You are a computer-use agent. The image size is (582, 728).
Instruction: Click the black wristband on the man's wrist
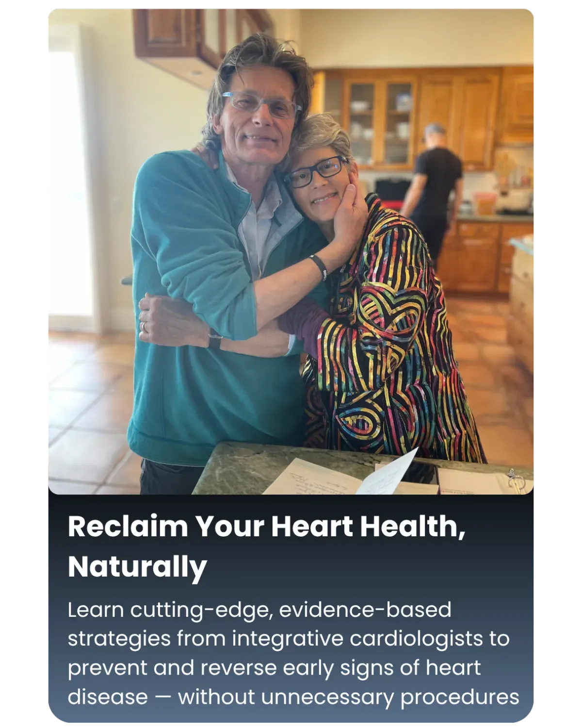(x=319, y=266)
